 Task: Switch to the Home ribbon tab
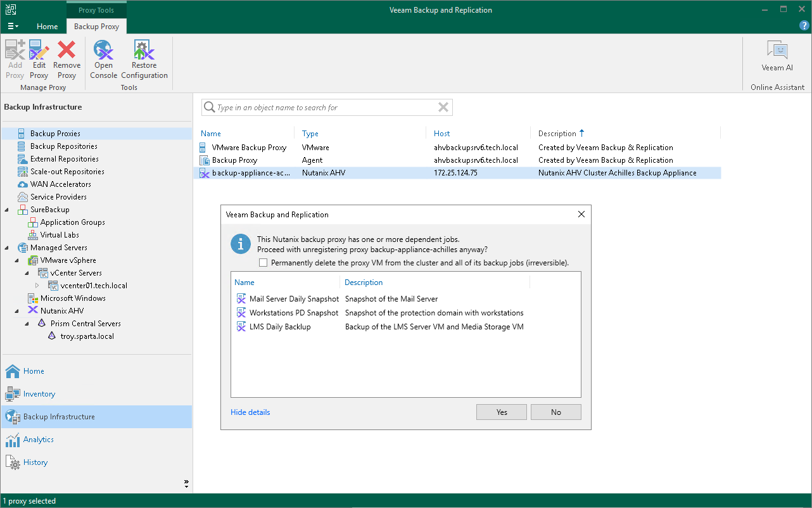47,27
